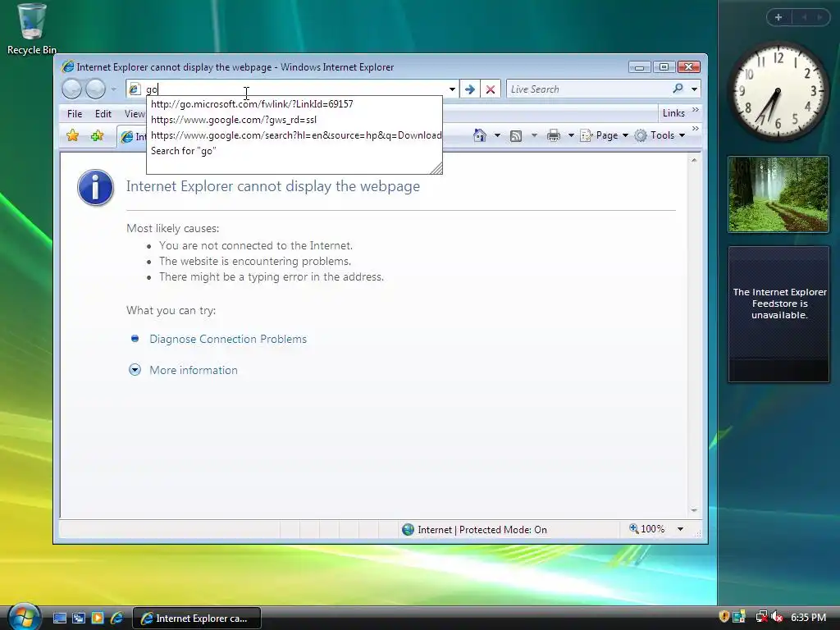Click the Links toolbar label
The height and width of the screenshot is (630, 840).
tap(673, 113)
